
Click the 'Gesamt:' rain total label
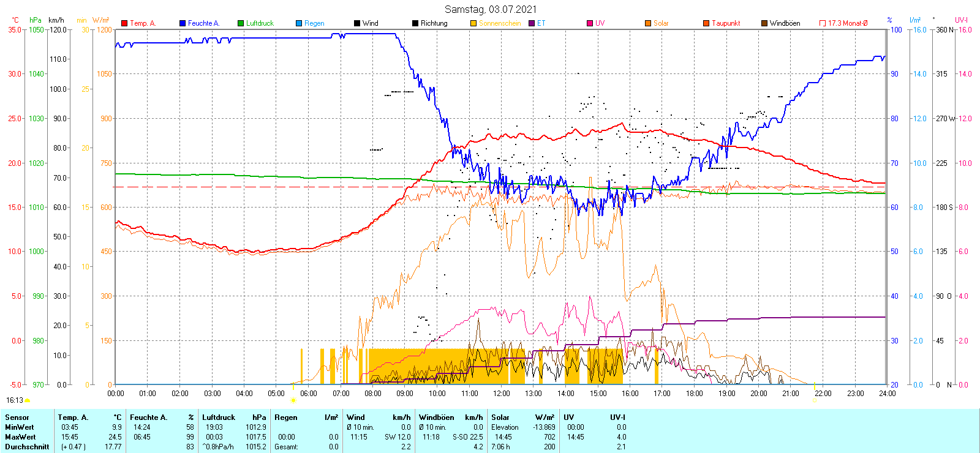coord(287,447)
